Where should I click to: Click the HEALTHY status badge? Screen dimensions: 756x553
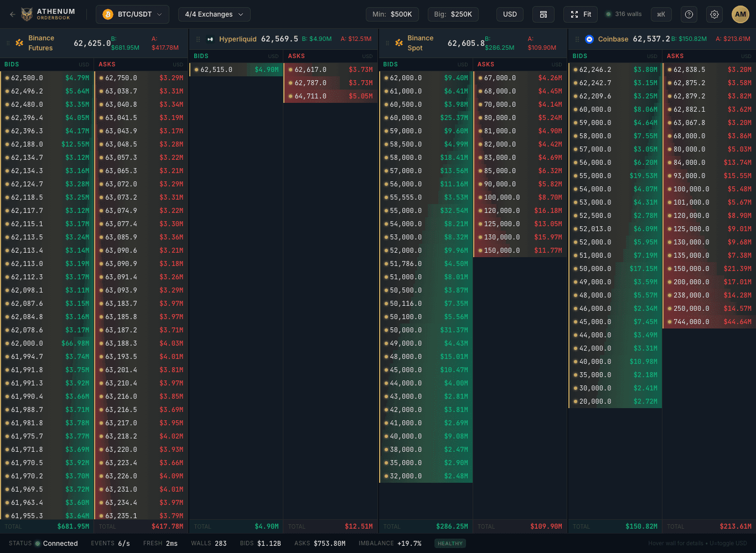point(450,544)
